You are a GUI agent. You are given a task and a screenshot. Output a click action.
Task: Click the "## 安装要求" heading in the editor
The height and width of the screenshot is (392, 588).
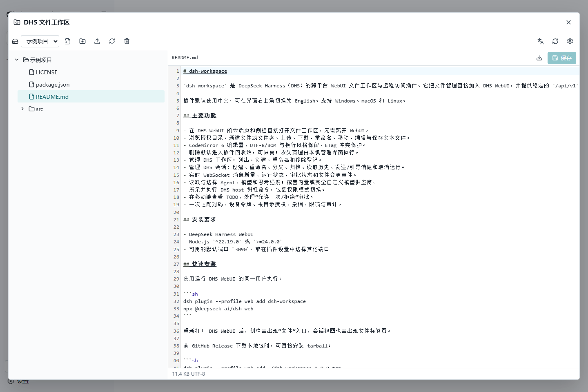click(x=200, y=220)
